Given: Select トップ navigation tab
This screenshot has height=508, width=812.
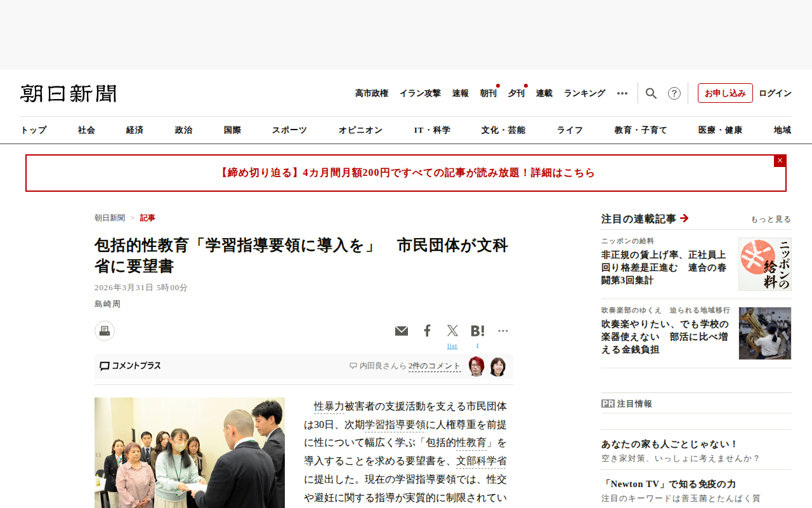Looking at the screenshot, I should [34, 130].
